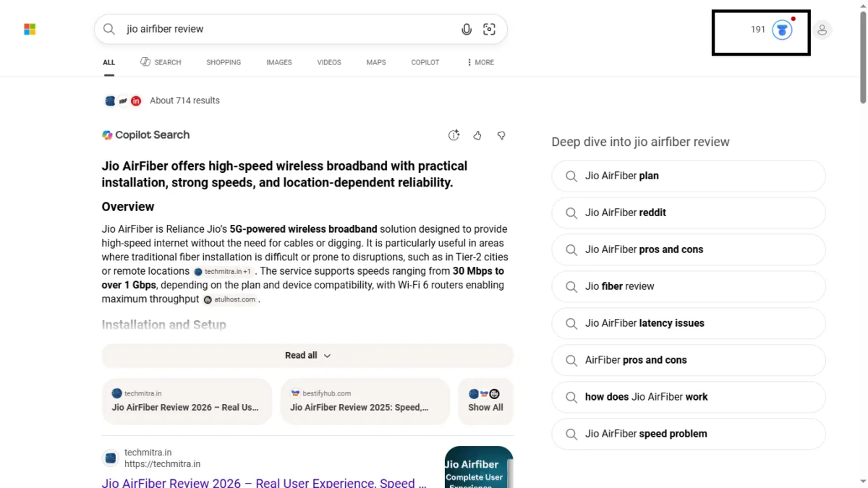Click the Show All sources card
Screen dimensions: 868x488
pos(485,401)
